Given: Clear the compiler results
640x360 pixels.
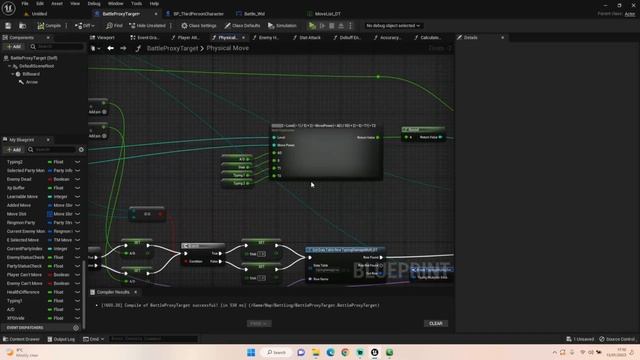Looking at the screenshot, I should pos(436,324).
